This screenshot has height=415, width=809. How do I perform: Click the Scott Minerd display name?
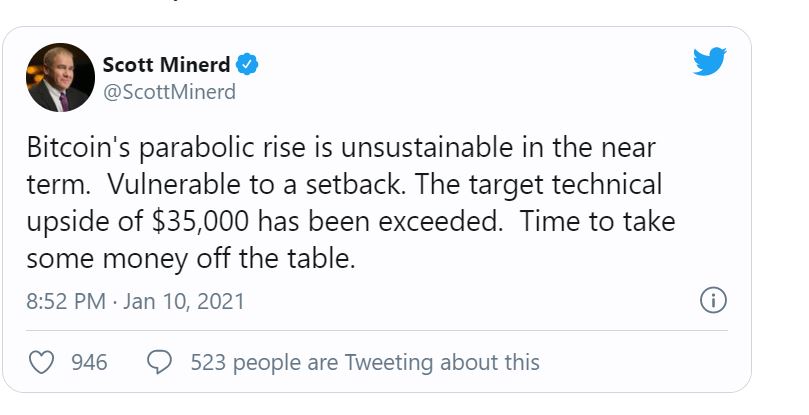point(166,66)
